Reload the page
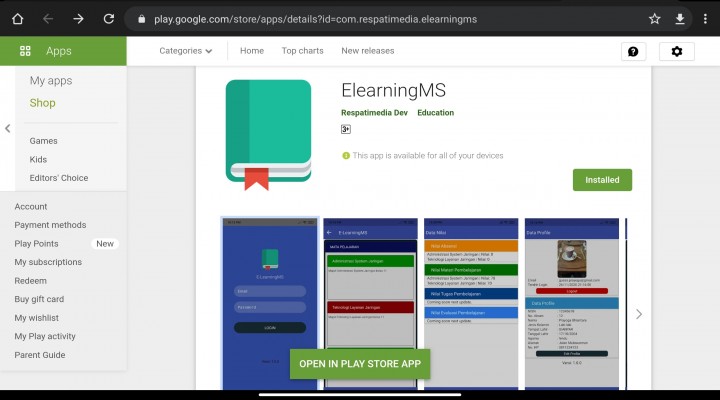The width and height of the screenshot is (720, 400). point(108,18)
